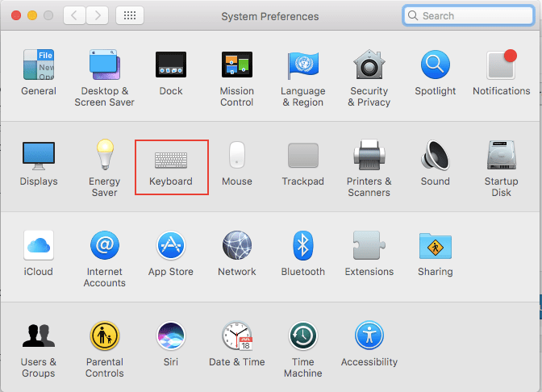
Task: Close the System Preferences window
Action: coord(16,15)
